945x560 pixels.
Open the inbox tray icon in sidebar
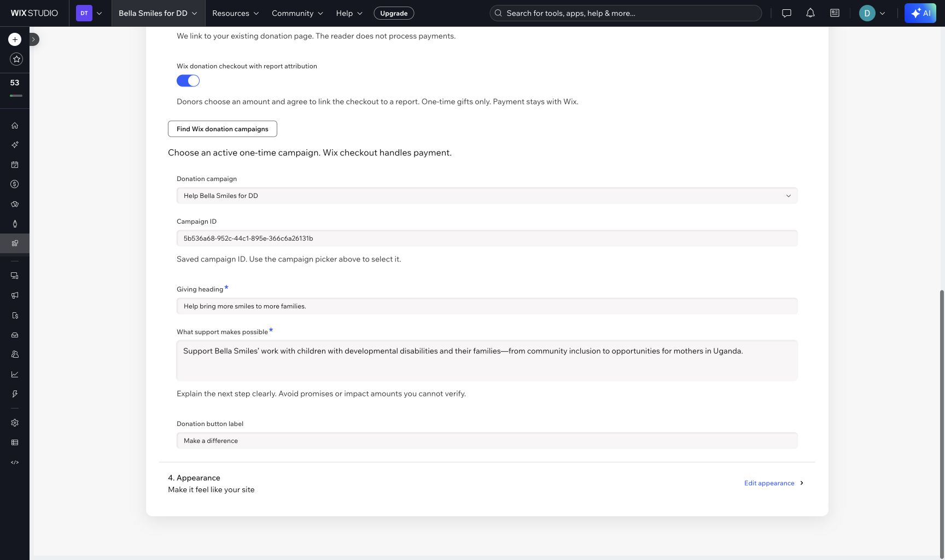15,335
